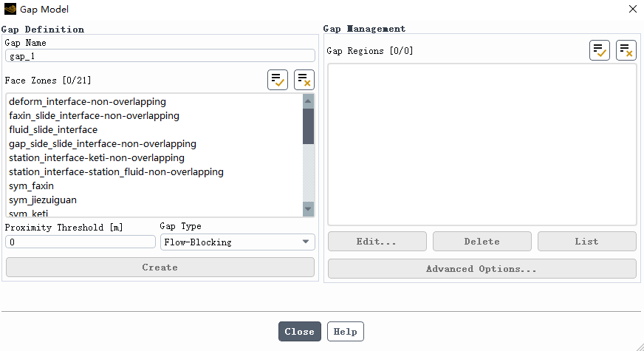Image resolution: width=644 pixels, height=351 pixels.
Task: Choose fluid_slide_interface face zone
Action: click(x=154, y=129)
